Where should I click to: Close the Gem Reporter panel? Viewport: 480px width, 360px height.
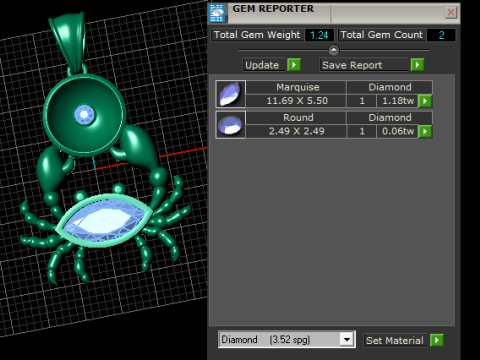[x=451, y=12]
